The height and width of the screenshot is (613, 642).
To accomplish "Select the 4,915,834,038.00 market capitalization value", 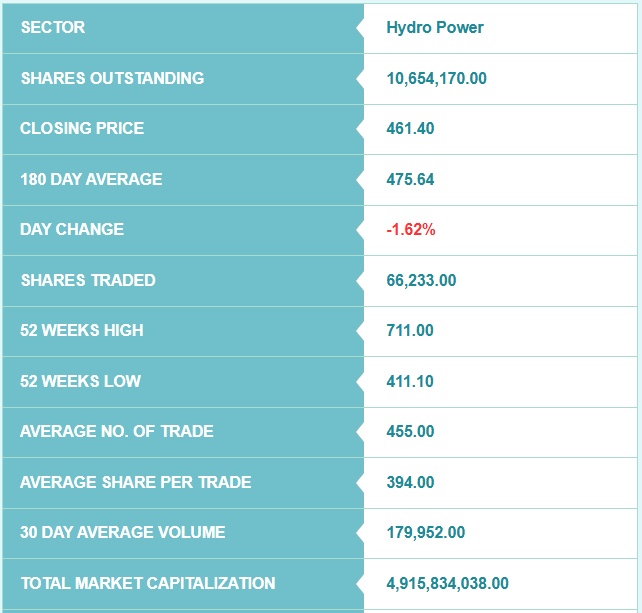I will (x=448, y=583).
